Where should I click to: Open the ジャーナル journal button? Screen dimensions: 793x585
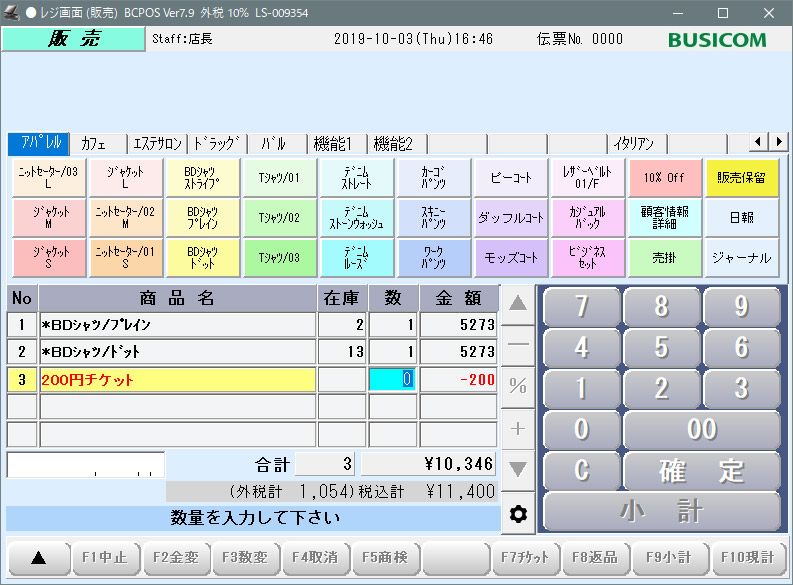point(741,257)
